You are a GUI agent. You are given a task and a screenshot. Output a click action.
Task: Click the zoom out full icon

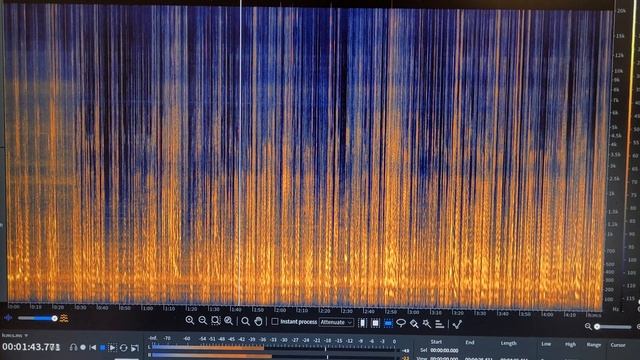(229, 321)
